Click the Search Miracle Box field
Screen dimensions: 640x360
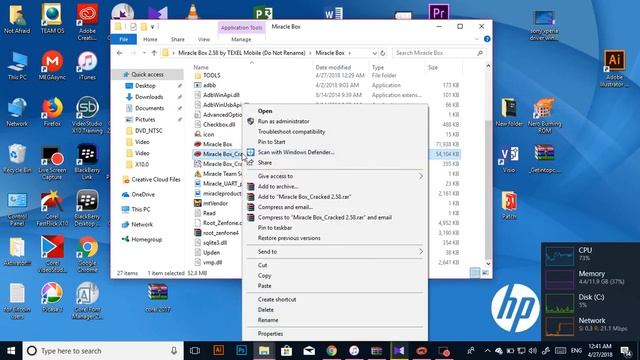point(439,53)
